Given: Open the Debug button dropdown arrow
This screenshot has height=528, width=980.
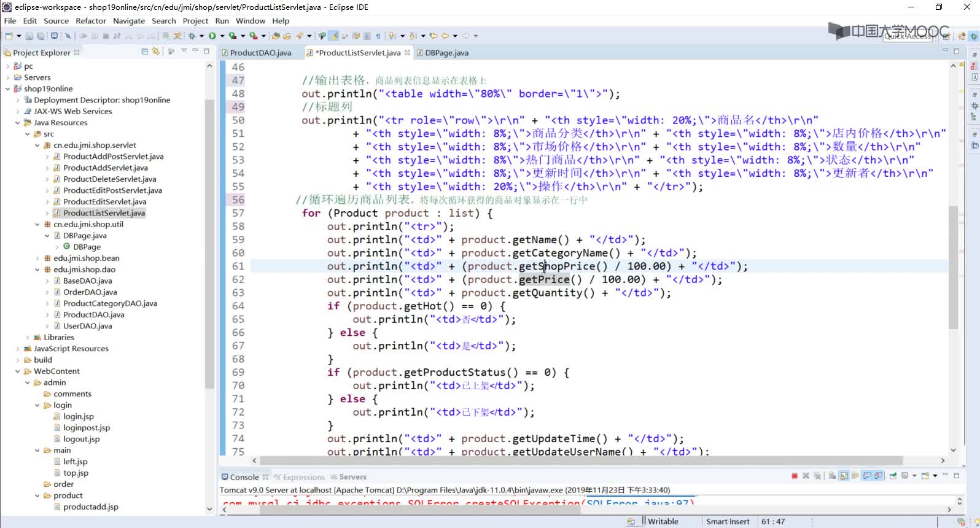Looking at the screenshot, I should pos(201,36).
